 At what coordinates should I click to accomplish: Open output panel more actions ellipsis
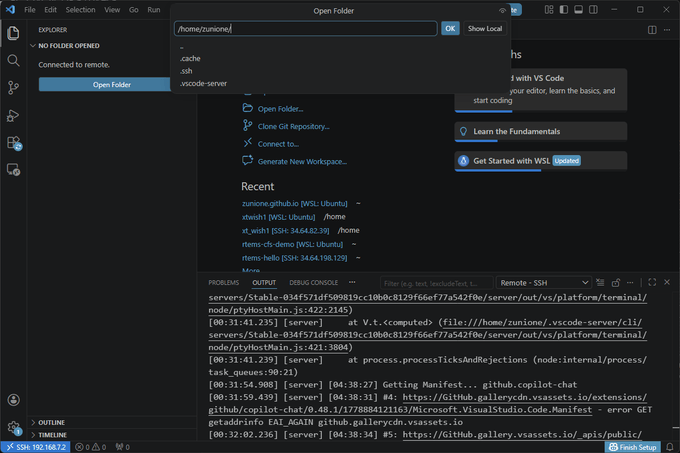coord(630,283)
